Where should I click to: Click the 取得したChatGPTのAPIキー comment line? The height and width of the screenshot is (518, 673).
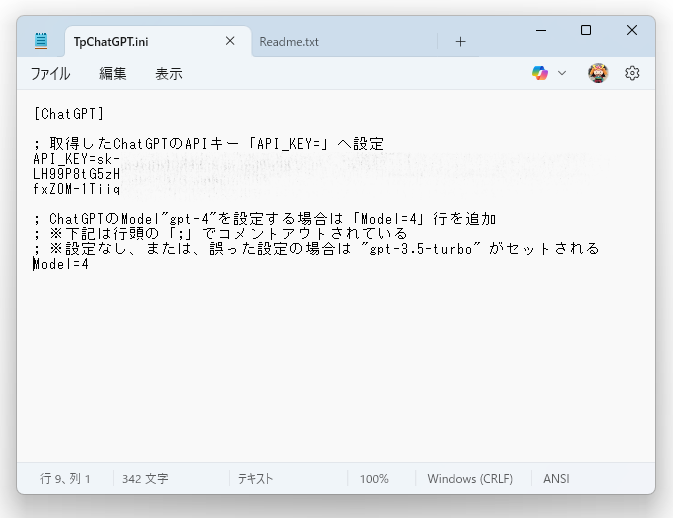tap(209, 144)
